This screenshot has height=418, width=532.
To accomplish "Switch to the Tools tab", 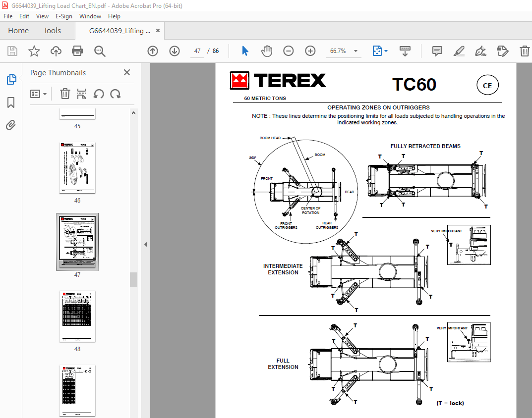I will point(52,30).
